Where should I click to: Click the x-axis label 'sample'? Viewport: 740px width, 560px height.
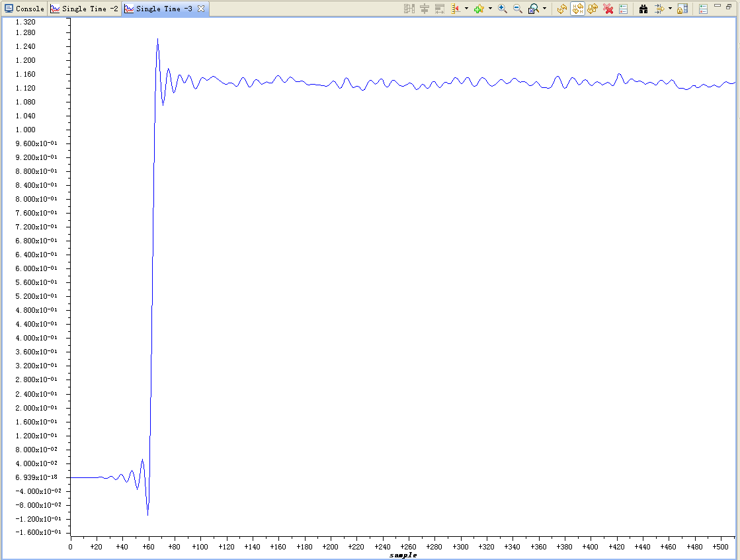click(403, 555)
